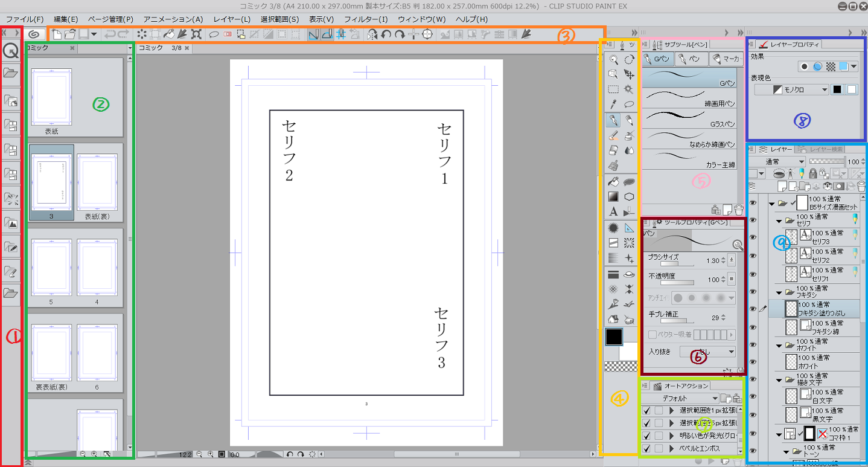This screenshot has width=868, height=467.
Task: Open the ファイル(F) menu
Action: [24, 19]
